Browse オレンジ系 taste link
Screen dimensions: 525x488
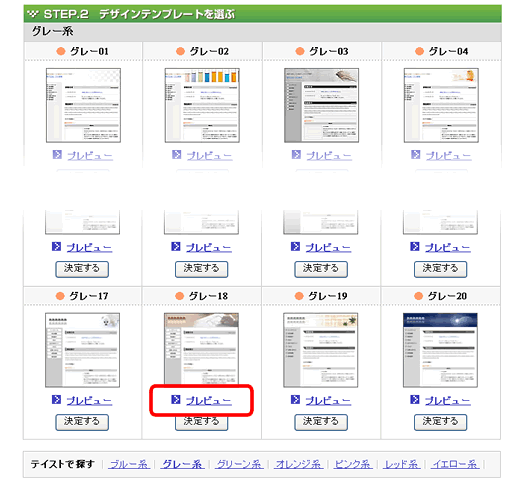pos(299,464)
